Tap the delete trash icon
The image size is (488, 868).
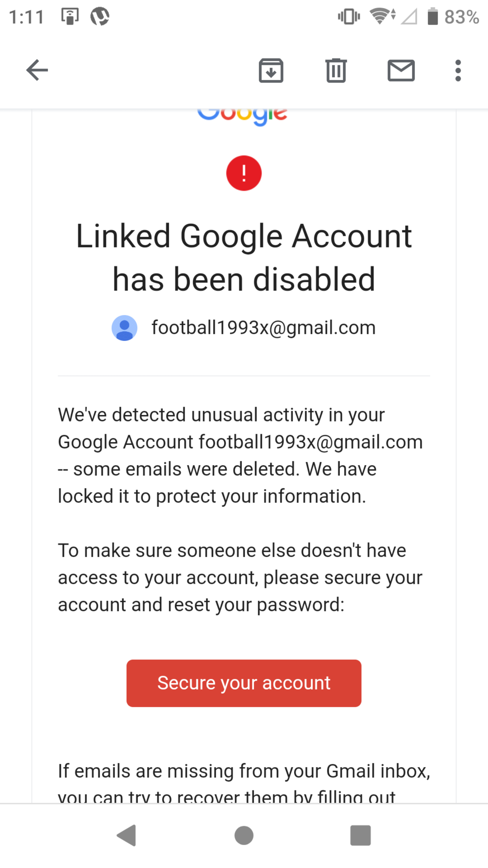coord(335,70)
